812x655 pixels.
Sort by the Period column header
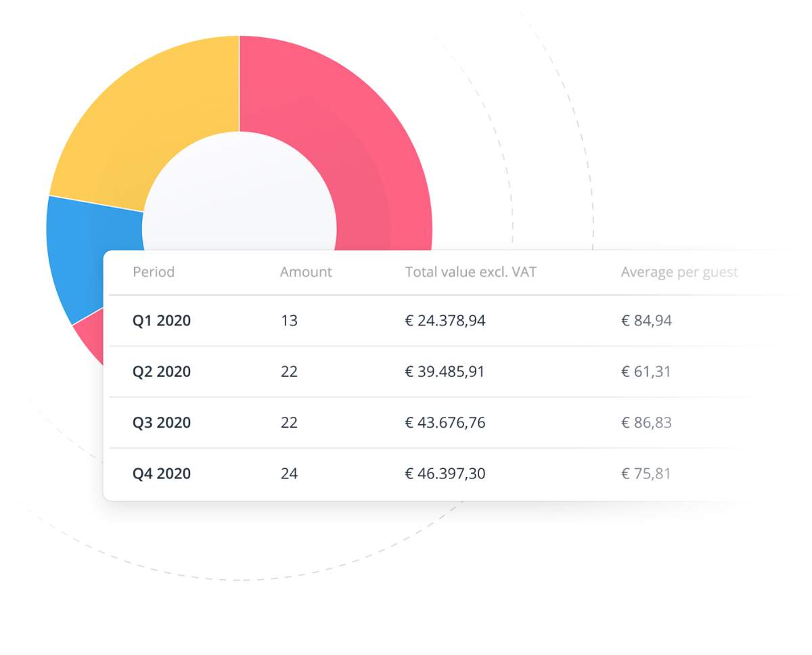[x=154, y=271]
